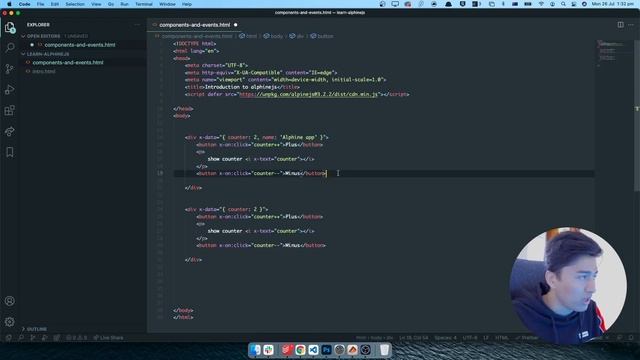Viewport: 640px width, 360px height.
Task: Open the Manage gear icon
Action: (x=10, y=322)
